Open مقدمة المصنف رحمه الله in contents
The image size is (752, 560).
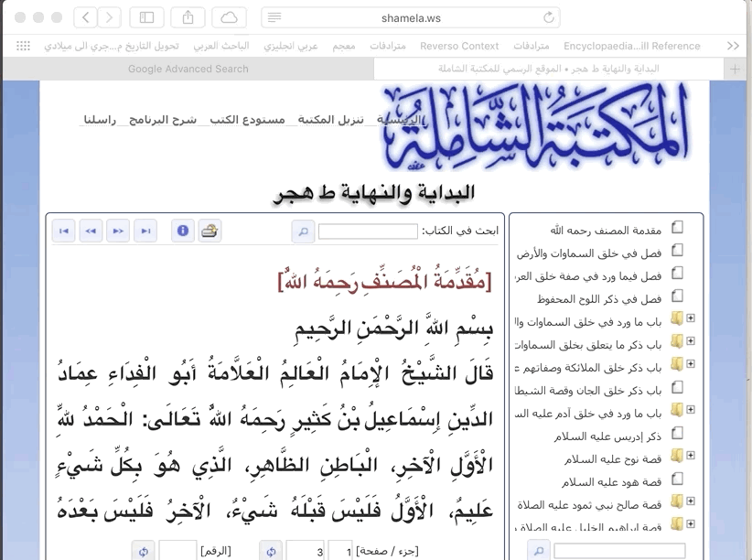(606, 231)
